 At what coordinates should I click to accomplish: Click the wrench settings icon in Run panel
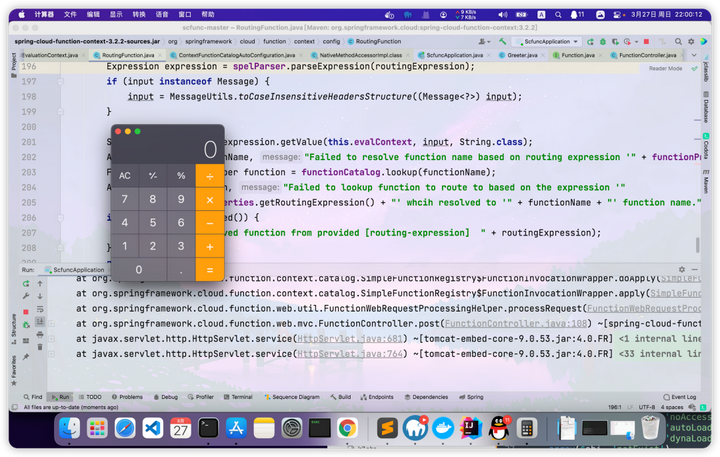pos(26,296)
